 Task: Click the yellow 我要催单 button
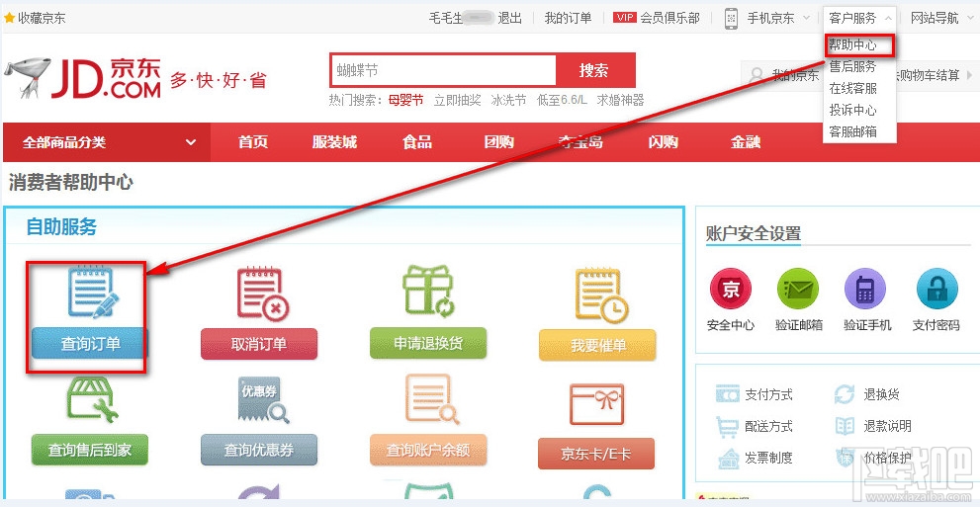point(597,345)
